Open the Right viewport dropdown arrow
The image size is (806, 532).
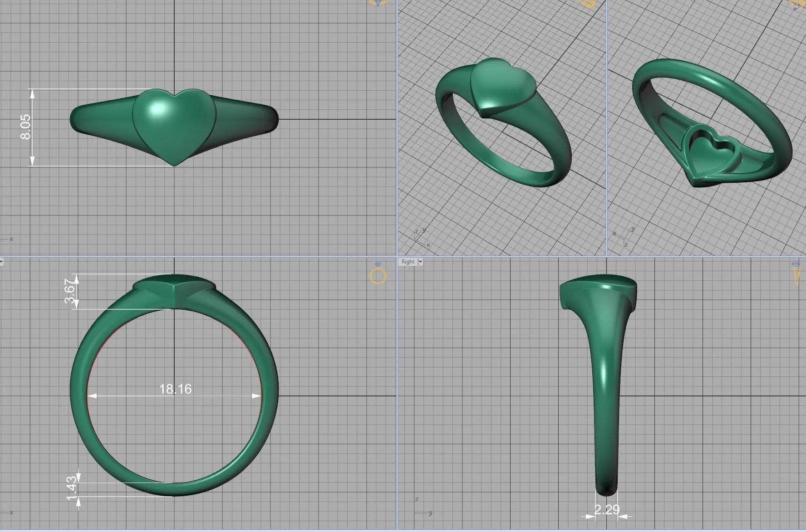[x=420, y=262]
